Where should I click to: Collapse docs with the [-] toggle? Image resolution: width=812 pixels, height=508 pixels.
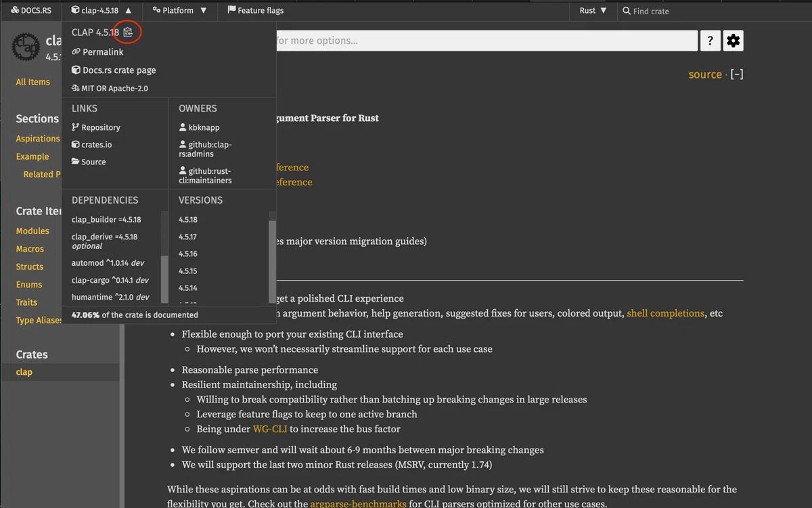(x=737, y=74)
